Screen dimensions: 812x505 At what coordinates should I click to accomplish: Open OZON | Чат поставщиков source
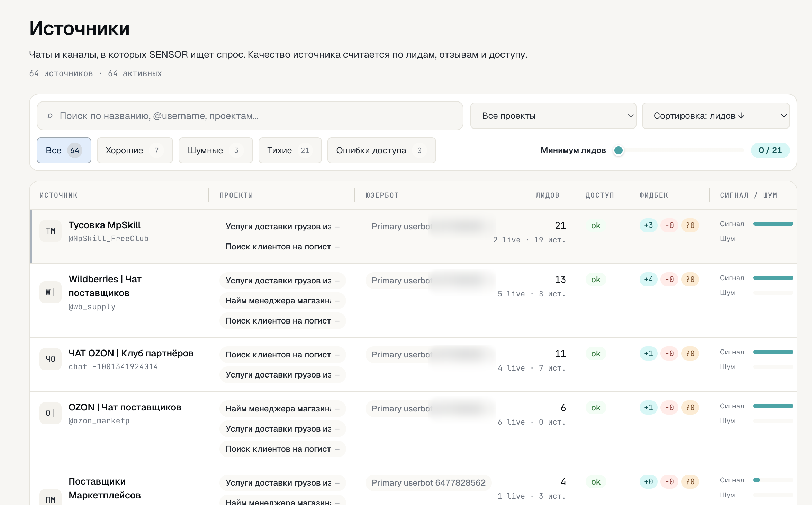(125, 407)
